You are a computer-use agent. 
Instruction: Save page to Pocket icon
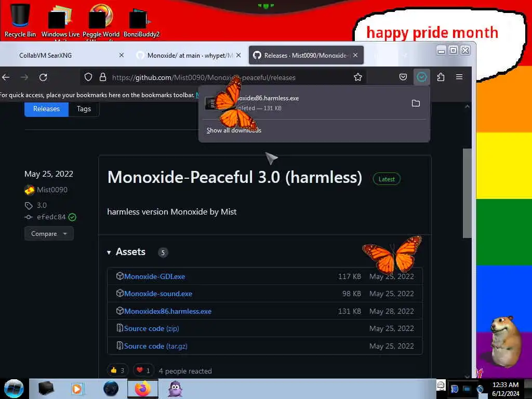403,77
